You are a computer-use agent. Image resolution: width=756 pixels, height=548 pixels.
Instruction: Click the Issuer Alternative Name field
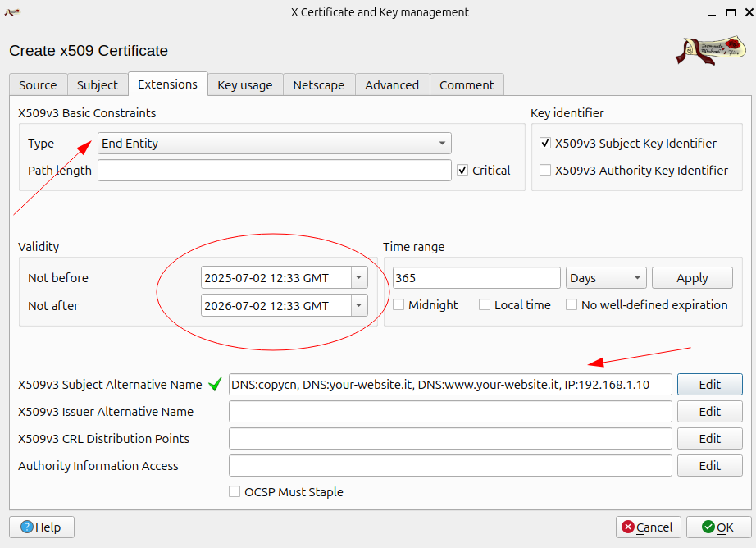pos(450,412)
